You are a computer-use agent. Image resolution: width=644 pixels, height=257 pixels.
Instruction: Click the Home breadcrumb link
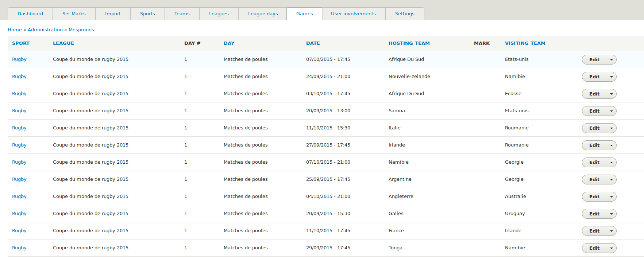[x=15, y=30]
